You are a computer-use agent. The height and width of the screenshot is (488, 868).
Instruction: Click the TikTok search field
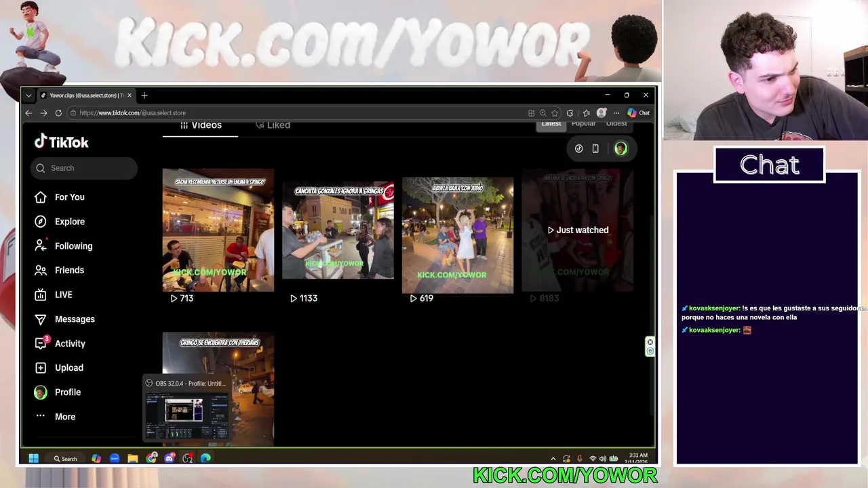[x=84, y=168]
